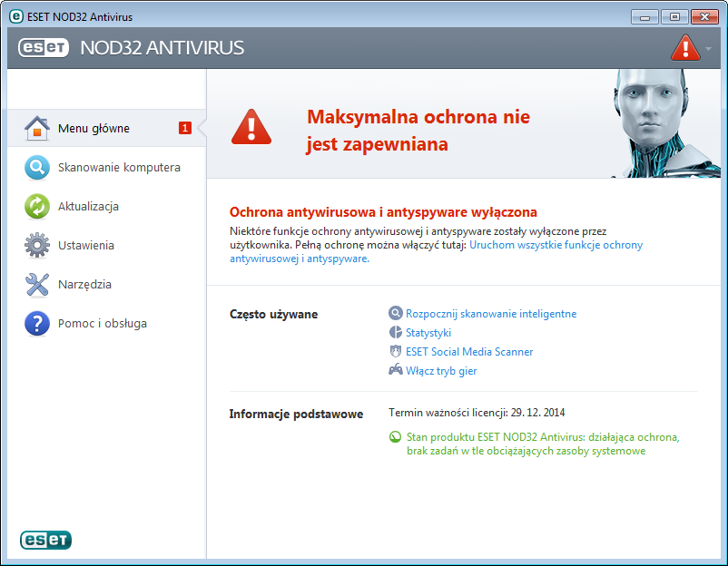This screenshot has width=728, height=566.
Task: Click the Często używane label
Action: tap(273, 314)
